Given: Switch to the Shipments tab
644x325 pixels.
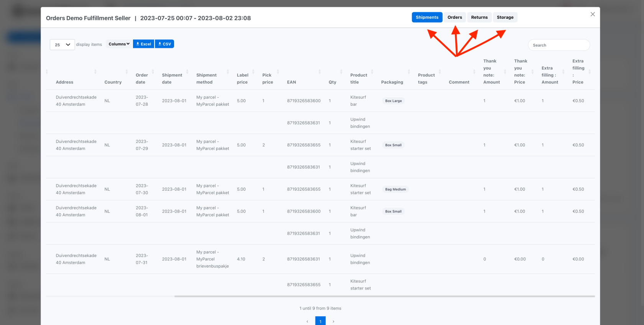Looking at the screenshot, I should click(x=427, y=17).
